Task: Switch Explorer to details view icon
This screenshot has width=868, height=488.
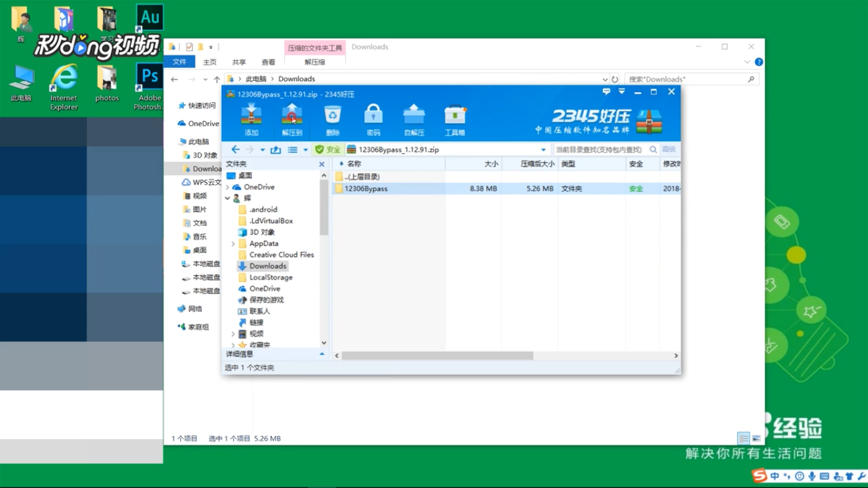Action: pos(743,438)
